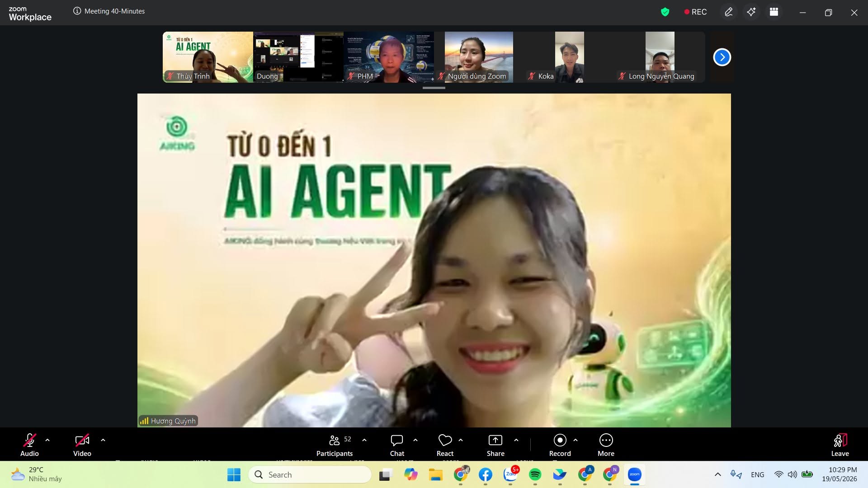
Task: Expand video options arrow
Action: [x=103, y=440]
